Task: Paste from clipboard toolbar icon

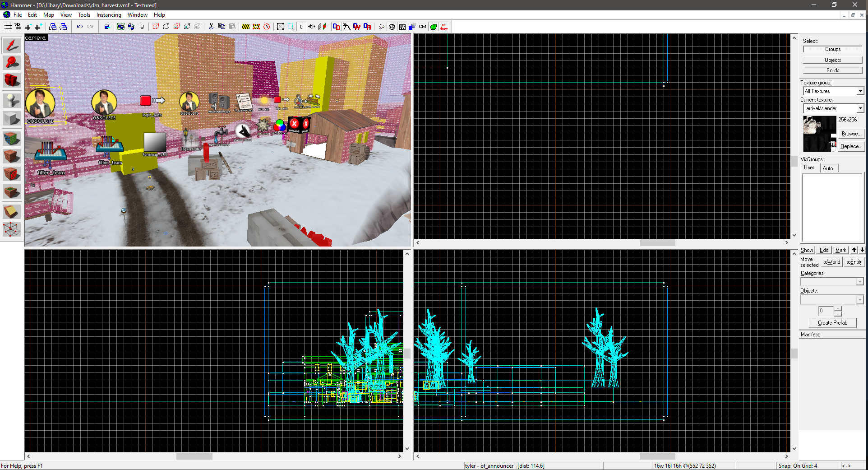Action: click(x=232, y=27)
